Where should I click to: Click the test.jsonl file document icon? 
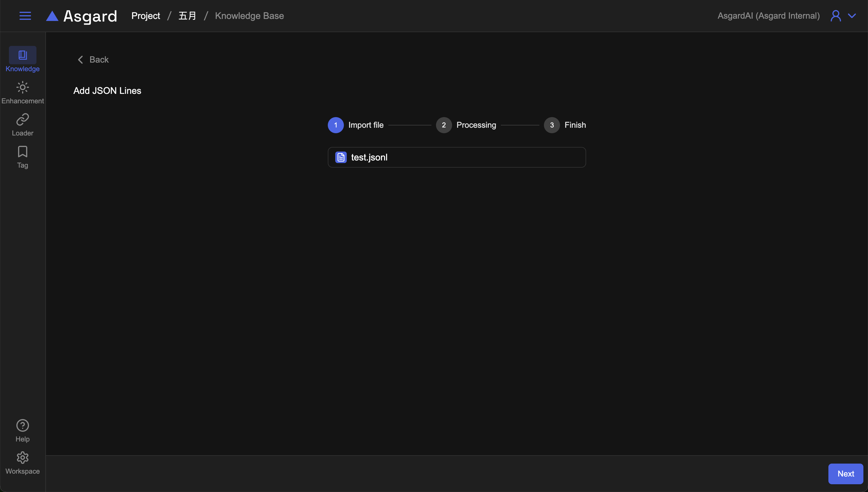(x=341, y=157)
